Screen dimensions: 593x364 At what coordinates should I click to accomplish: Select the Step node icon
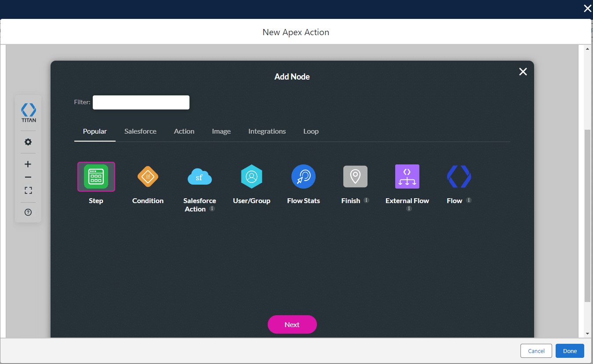pos(96,176)
